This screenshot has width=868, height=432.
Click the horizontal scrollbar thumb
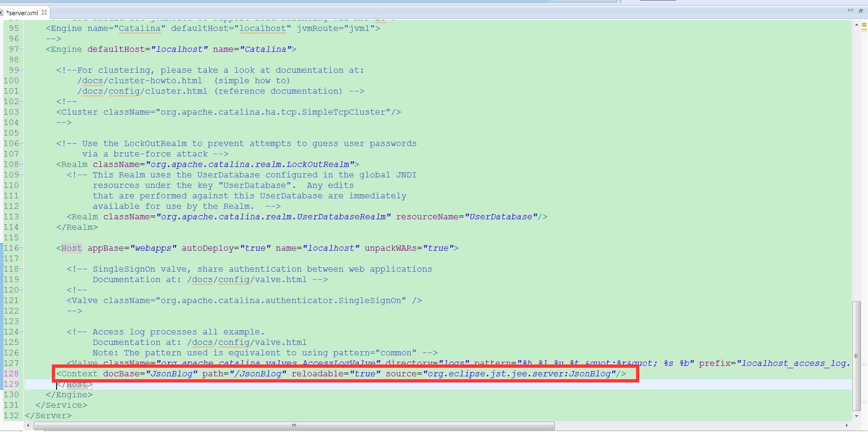(x=294, y=425)
